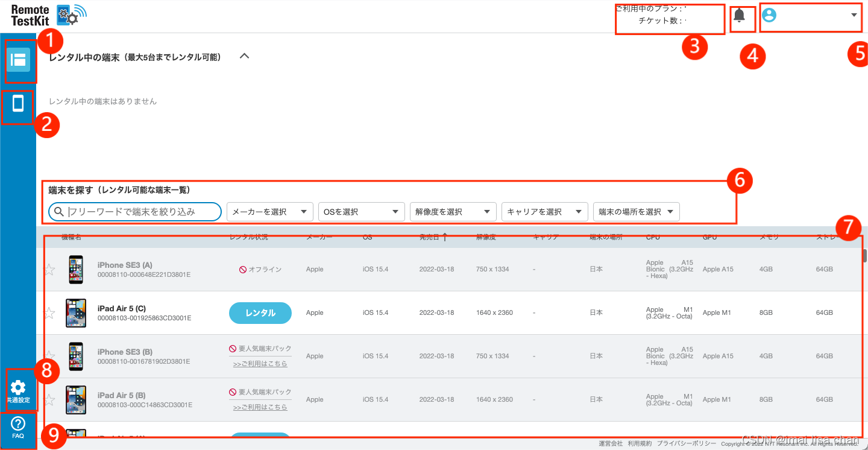Open the 利用規約 footer link
Viewport: 868px width, 450px height.
point(640,443)
